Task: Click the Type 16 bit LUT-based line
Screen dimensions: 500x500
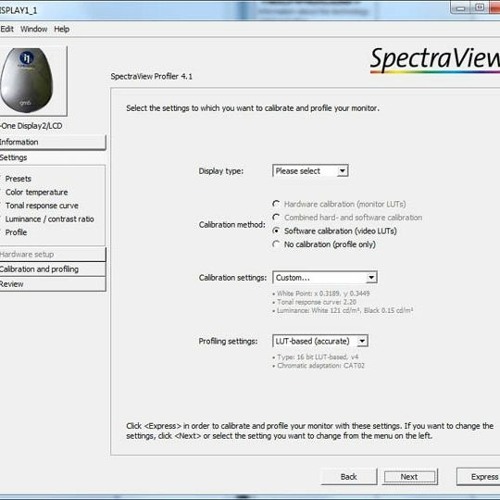Action: coord(315,357)
